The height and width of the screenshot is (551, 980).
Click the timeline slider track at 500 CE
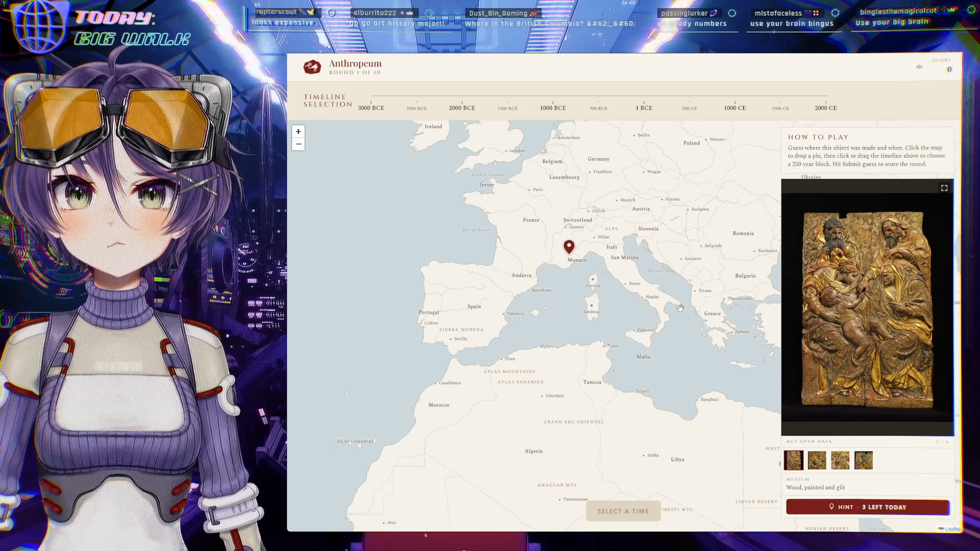pyautogui.click(x=689, y=96)
